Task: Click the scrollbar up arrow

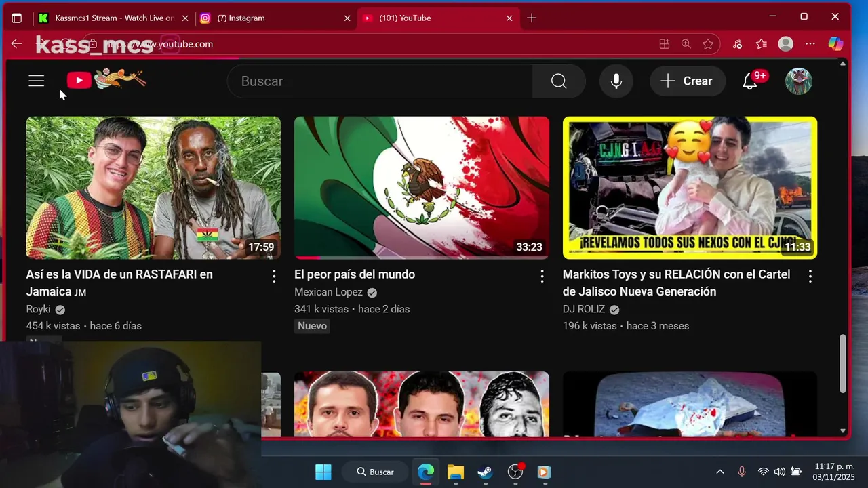Action: click(843, 64)
